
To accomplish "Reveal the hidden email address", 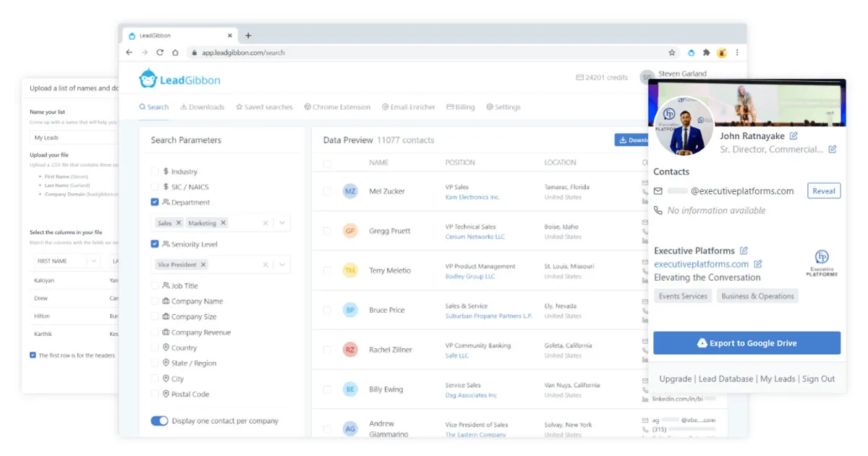I will tap(824, 191).
